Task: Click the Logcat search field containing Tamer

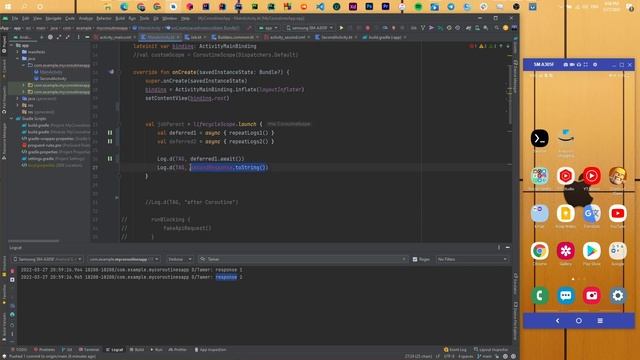Action: click(302, 259)
